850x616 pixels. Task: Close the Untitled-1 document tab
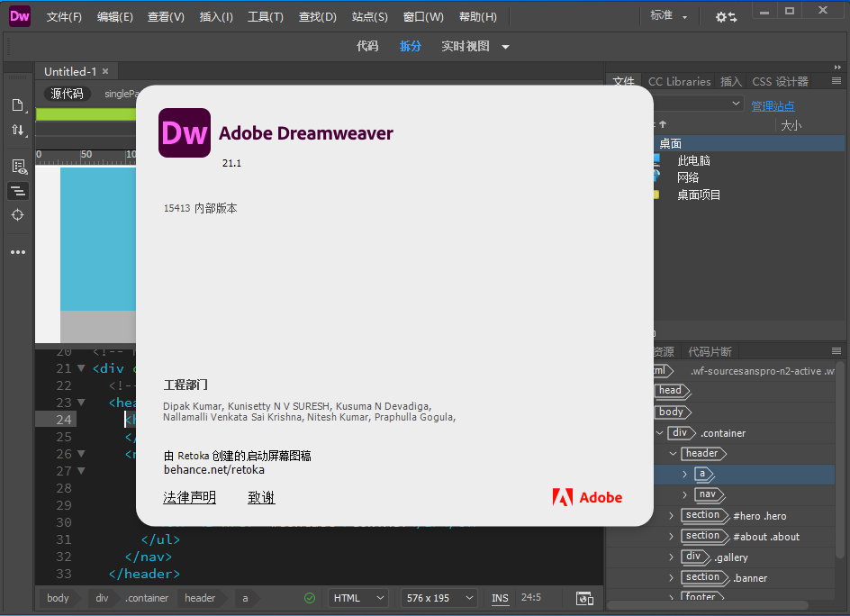pos(105,71)
